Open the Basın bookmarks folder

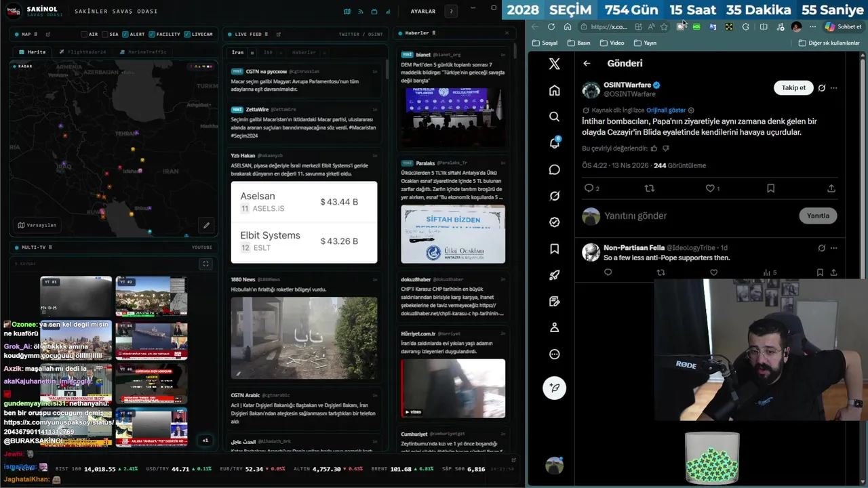click(x=578, y=43)
